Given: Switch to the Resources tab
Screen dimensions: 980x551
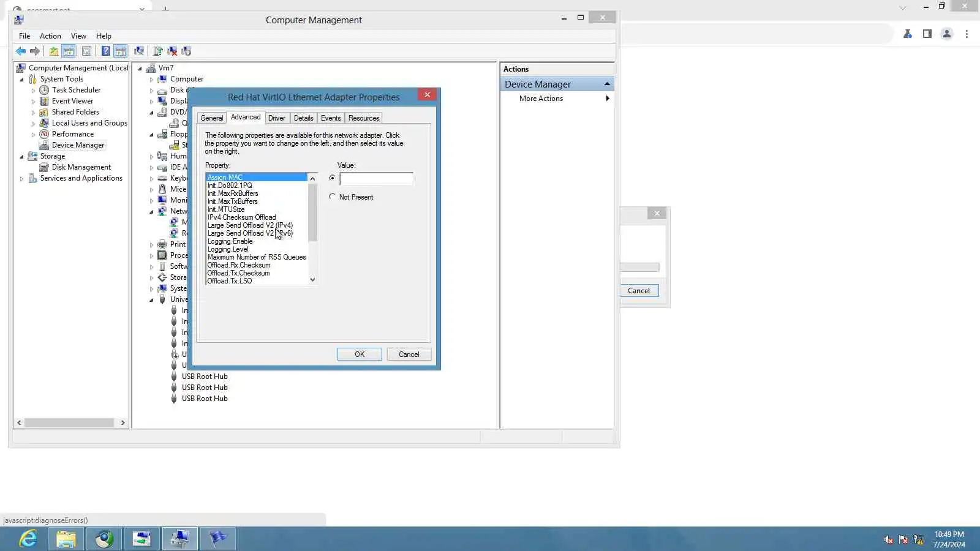Looking at the screenshot, I should (364, 118).
